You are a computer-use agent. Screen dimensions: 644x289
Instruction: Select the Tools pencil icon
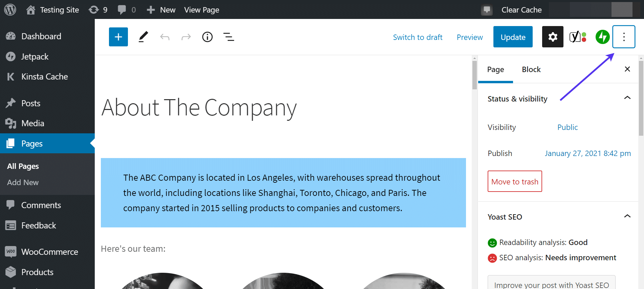[x=143, y=37]
